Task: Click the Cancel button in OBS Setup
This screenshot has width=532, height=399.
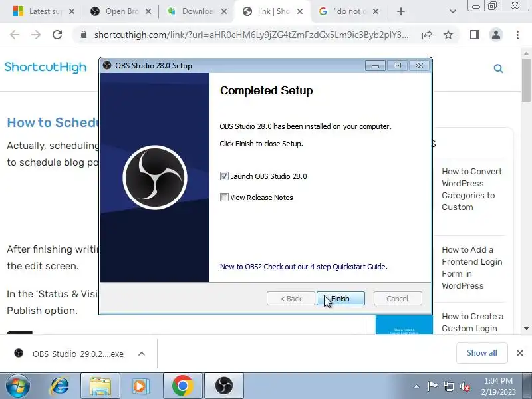Action: (398, 299)
